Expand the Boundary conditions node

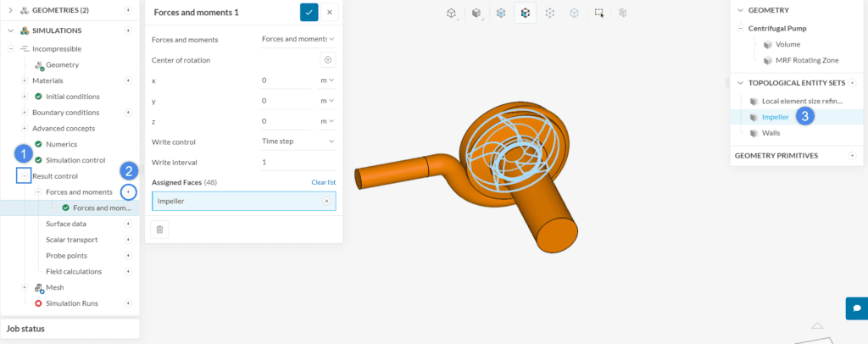click(24, 113)
